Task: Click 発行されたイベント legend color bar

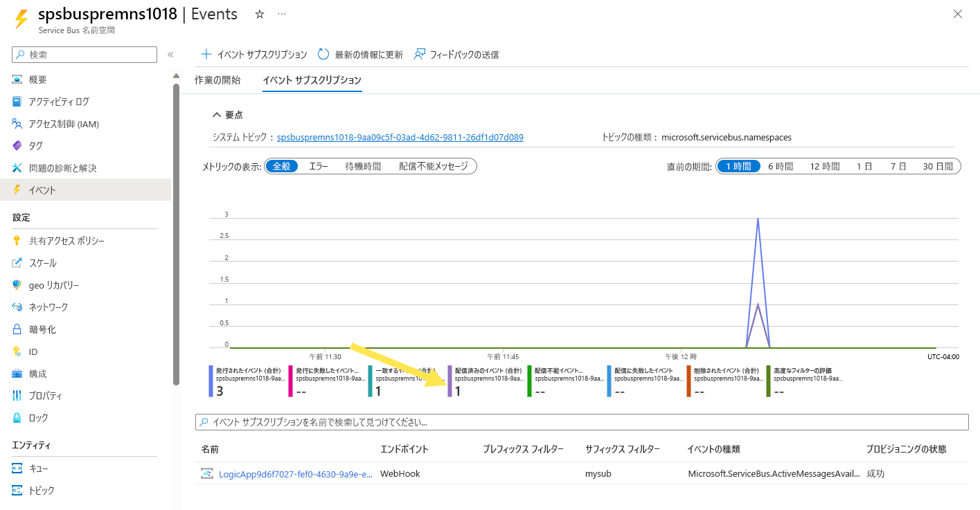Action: [x=211, y=381]
